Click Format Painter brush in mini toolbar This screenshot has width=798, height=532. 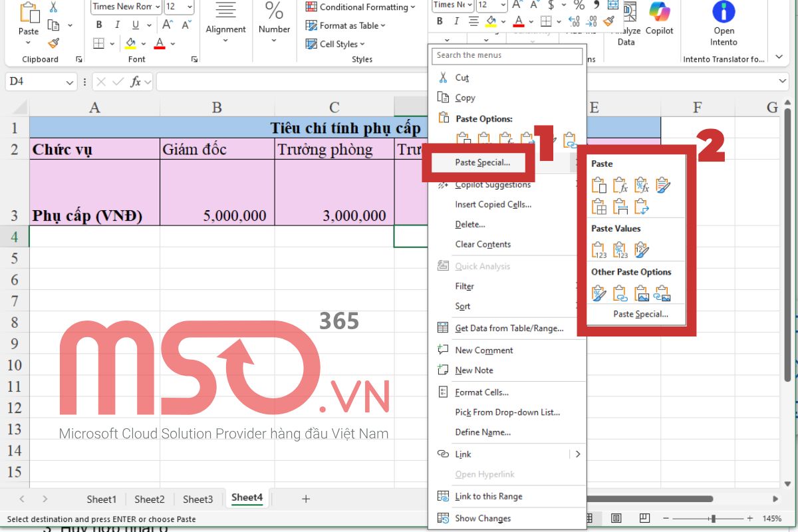pos(608,21)
